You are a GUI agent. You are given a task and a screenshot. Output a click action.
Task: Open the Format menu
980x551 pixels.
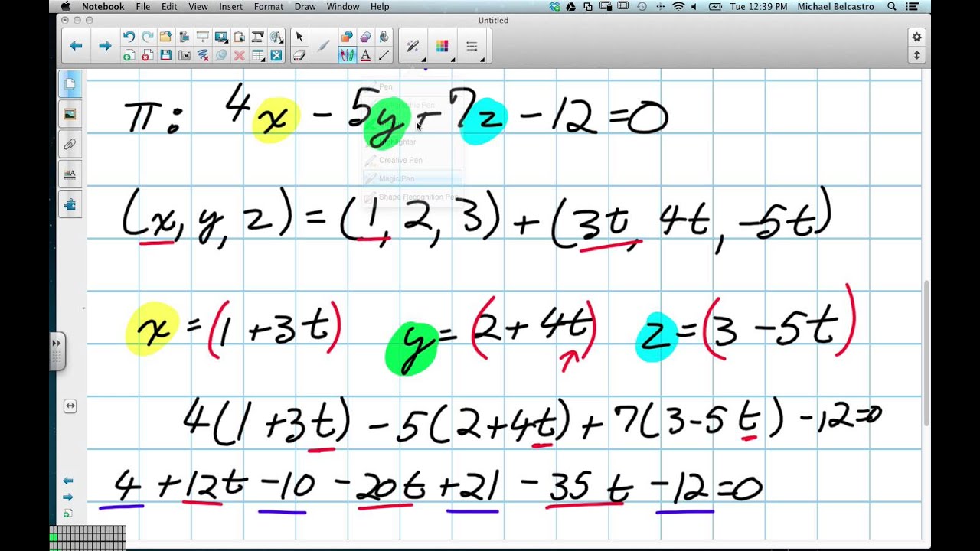(x=269, y=7)
